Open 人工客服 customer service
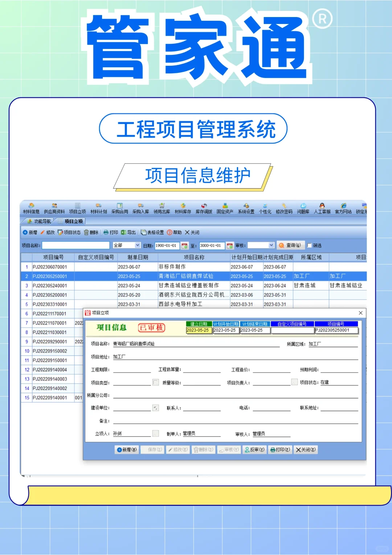The height and width of the screenshot is (555, 392). pos(322,208)
